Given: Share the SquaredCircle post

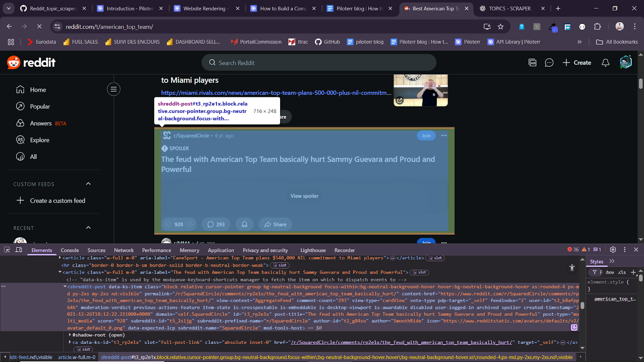Looking at the screenshot, I should click(x=275, y=224).
